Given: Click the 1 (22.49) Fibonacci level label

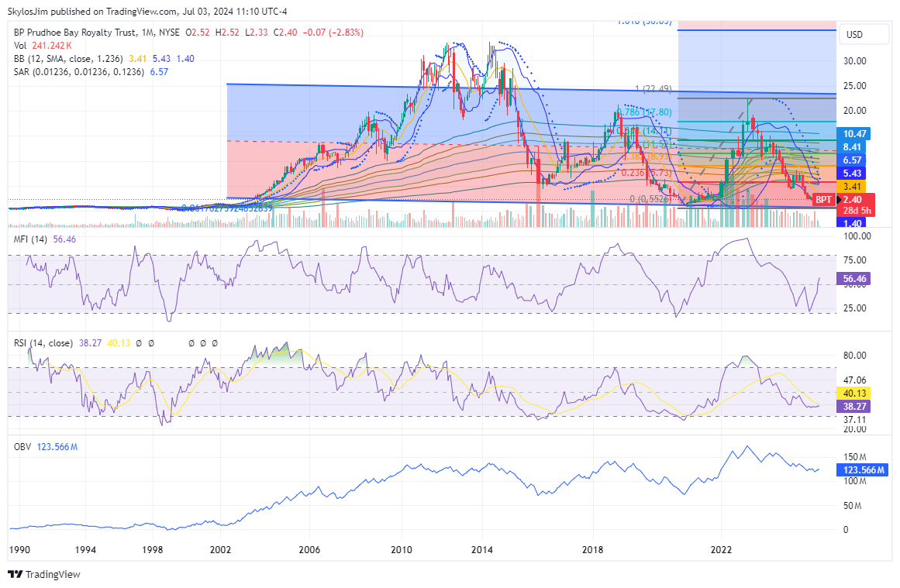Looking at the screenshot, I should 653,89.
